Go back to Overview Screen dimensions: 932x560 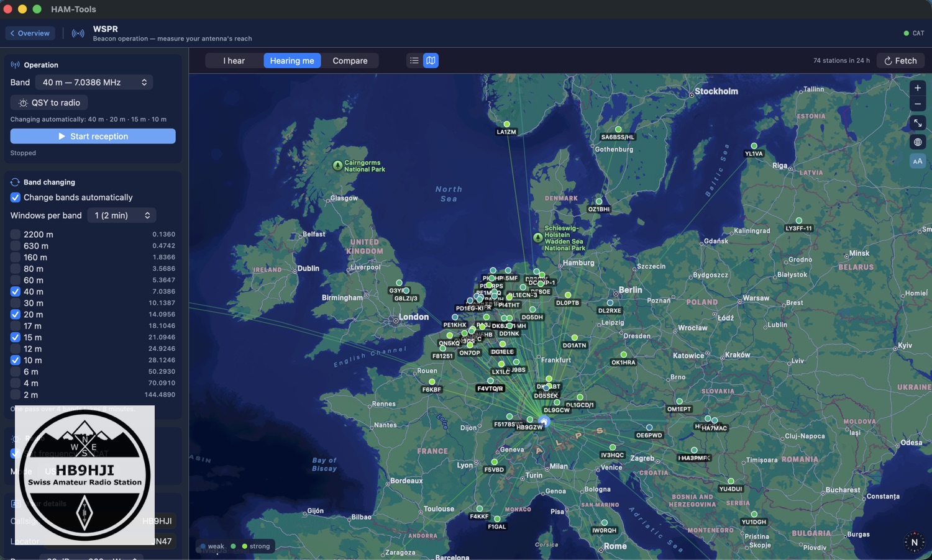tap(30, 34)
